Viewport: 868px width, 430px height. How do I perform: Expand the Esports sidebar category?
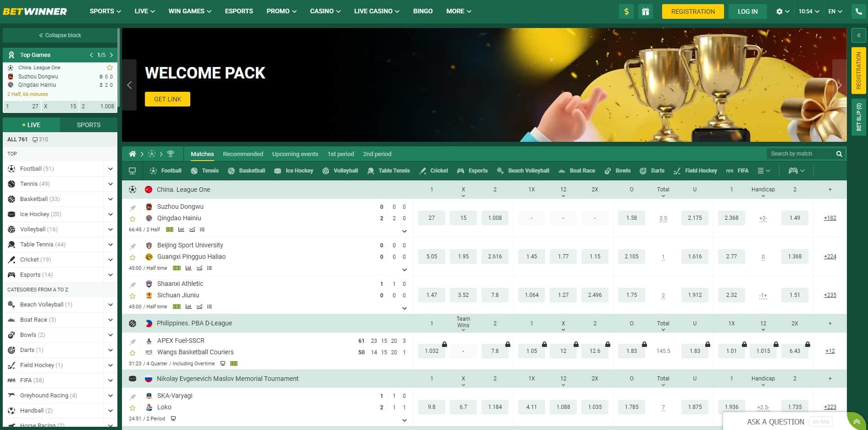(x=110, y=275)
